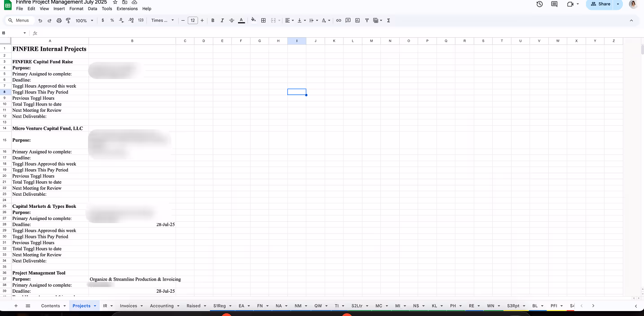Open the Projects sheet tab dropdown arrow
This screenshot has width=644, height=316.
coord(95,306)
